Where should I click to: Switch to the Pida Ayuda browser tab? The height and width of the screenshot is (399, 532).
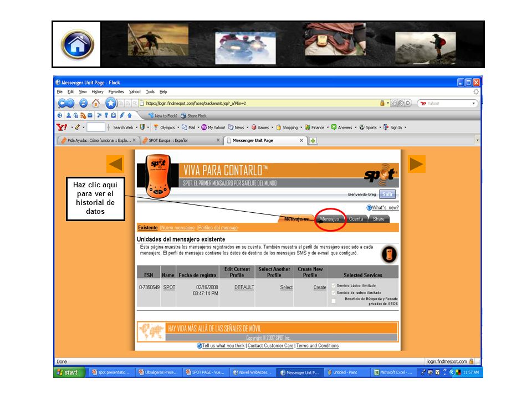[98, 140]
